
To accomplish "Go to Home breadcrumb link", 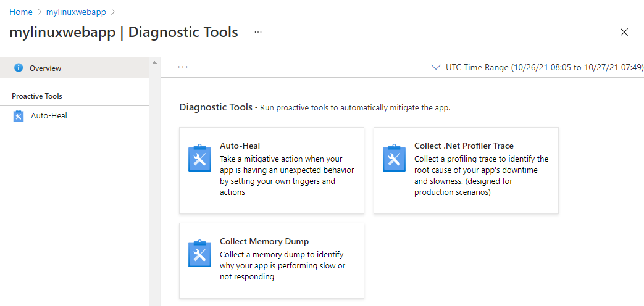I will (x=20, y=12).
